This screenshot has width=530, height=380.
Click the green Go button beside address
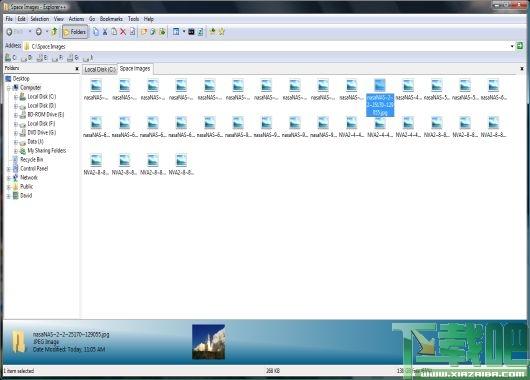(520, 46)
